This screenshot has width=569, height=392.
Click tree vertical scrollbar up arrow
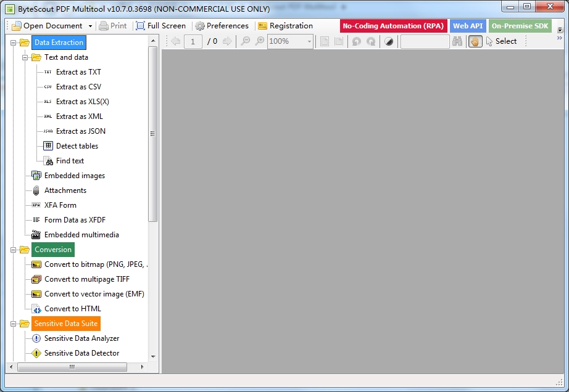(153, 41)
